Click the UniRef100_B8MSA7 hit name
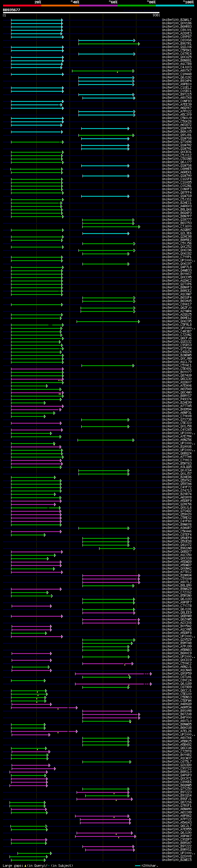The width and height of the screenshot is (197, 868). (176, 843)
